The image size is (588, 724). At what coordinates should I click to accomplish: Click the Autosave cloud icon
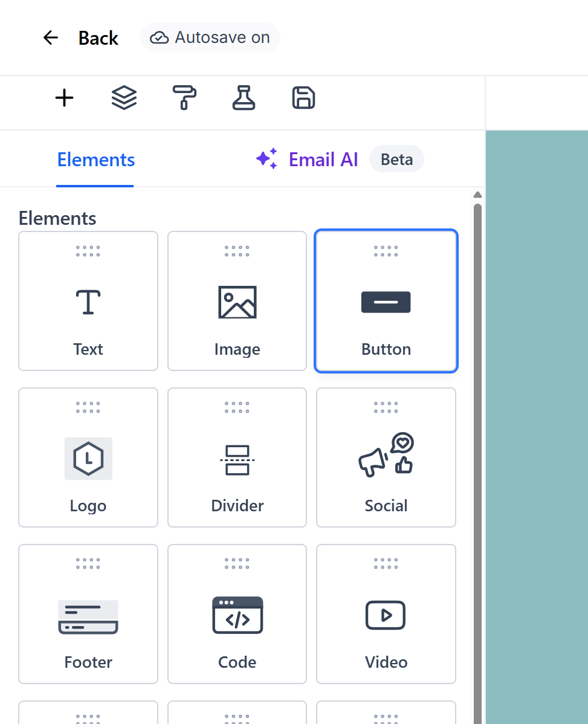point(158,37)
